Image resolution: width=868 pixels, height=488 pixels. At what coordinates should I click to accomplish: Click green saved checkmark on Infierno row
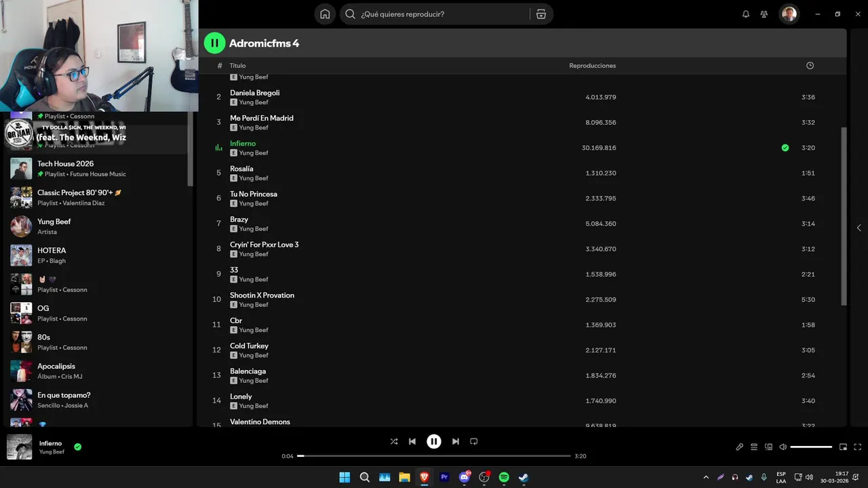(x=785, y=148)
